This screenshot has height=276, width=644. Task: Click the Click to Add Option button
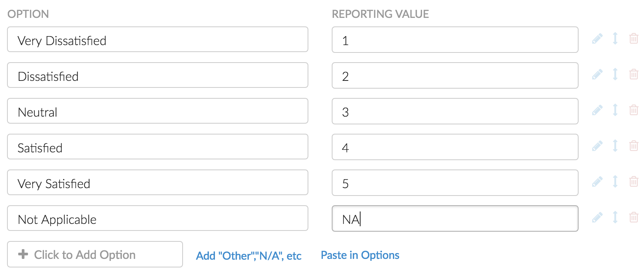tap(95, 254)
